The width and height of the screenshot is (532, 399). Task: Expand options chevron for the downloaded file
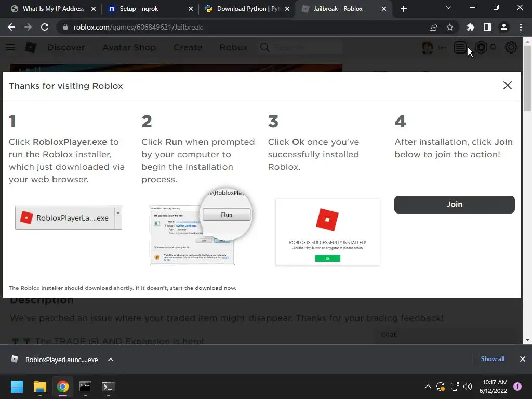tap(111, 360)
